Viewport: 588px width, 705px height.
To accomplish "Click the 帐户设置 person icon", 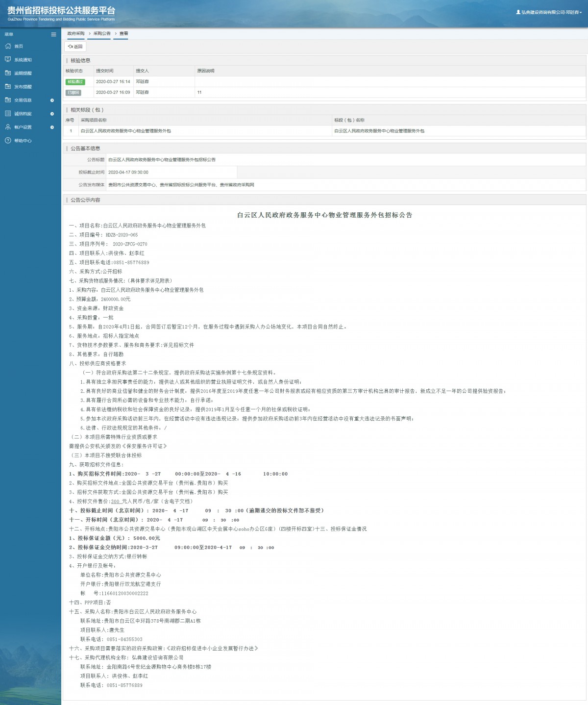I will coord(8,127).
